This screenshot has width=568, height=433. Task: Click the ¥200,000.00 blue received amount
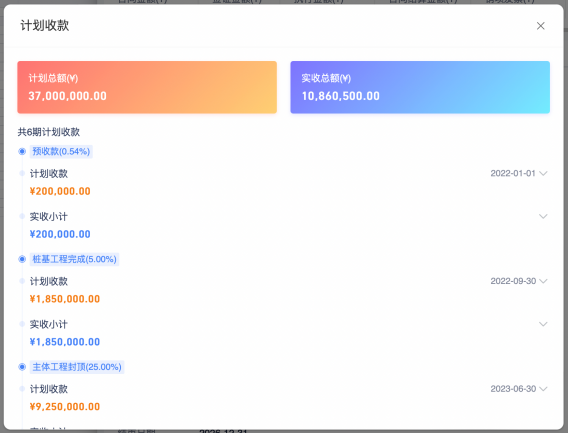coord(60,234)
